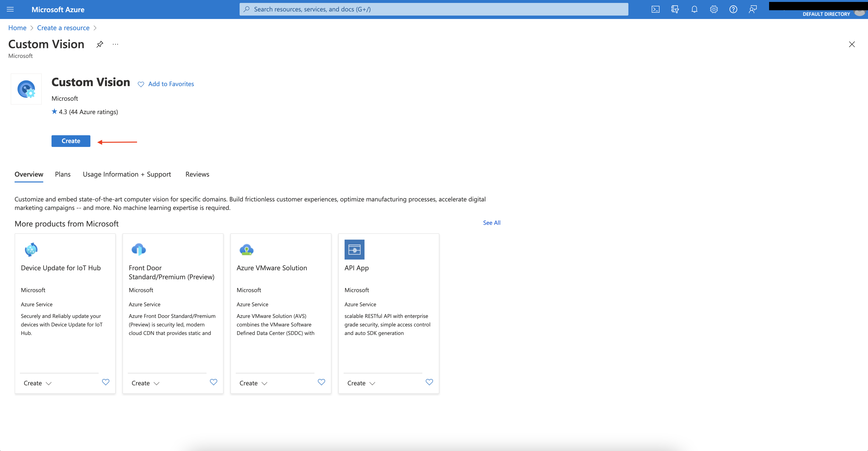
Task: Expand Create dropdown on API App card
Action: 361,383
